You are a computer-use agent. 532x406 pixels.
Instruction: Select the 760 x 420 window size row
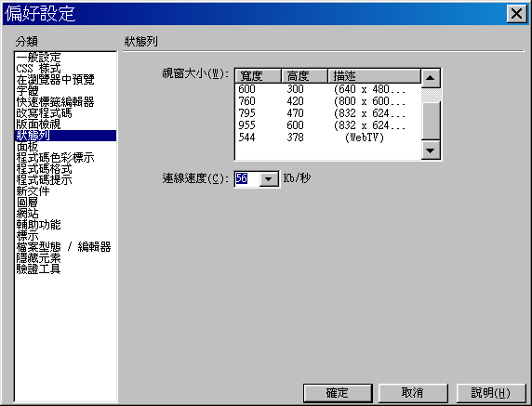[327, 101]
